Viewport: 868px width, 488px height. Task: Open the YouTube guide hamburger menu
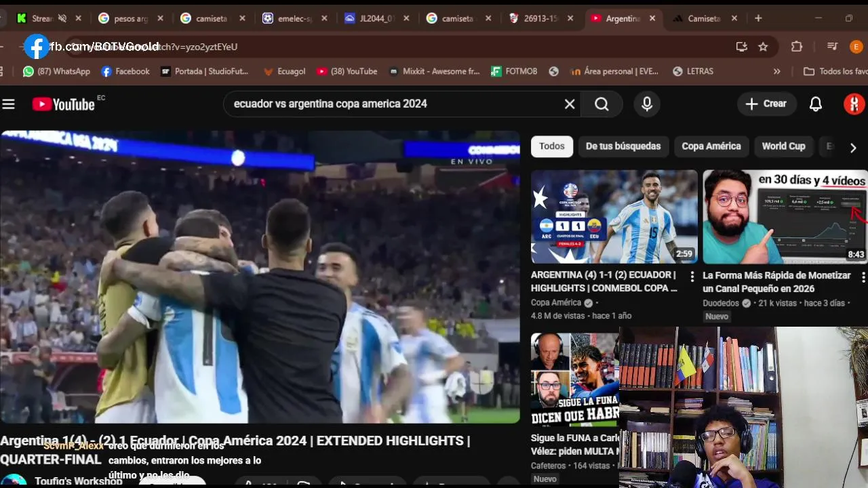point(8,104)
